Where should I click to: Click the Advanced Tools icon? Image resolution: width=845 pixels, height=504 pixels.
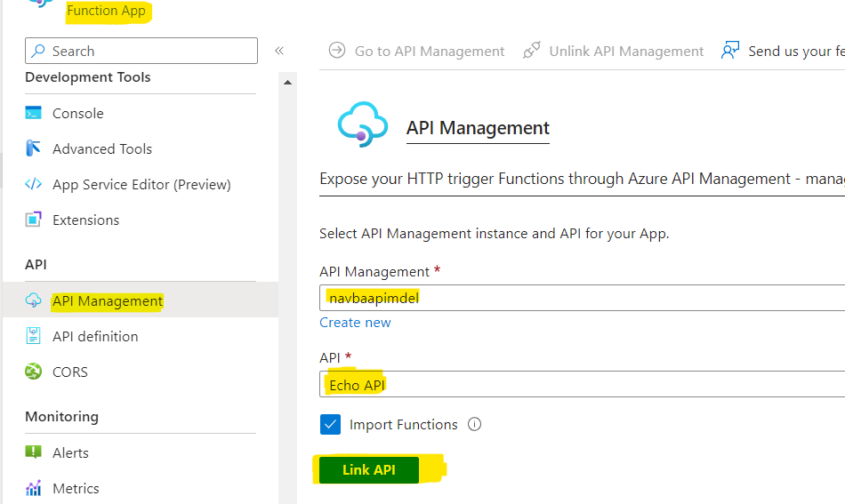click(x=34, y=148)
